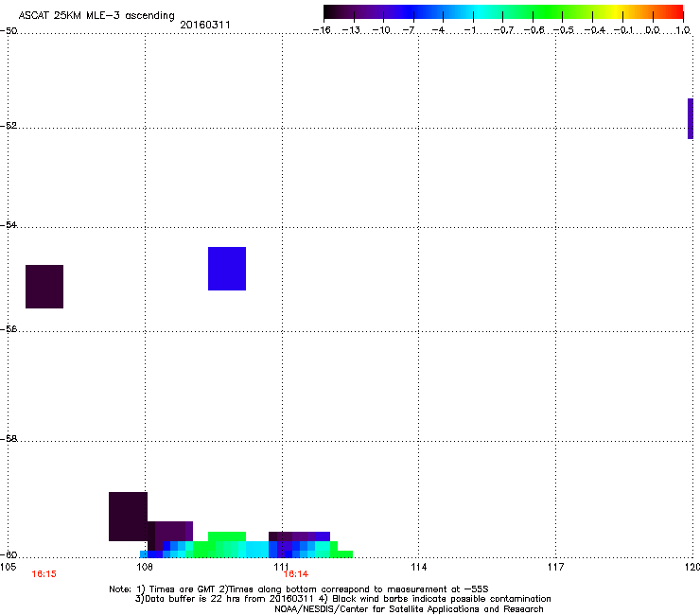Click the colorbar label "-1"
The width and height of the screenshot is (700, 615).
pyautogui.click(x=469, y=30)
